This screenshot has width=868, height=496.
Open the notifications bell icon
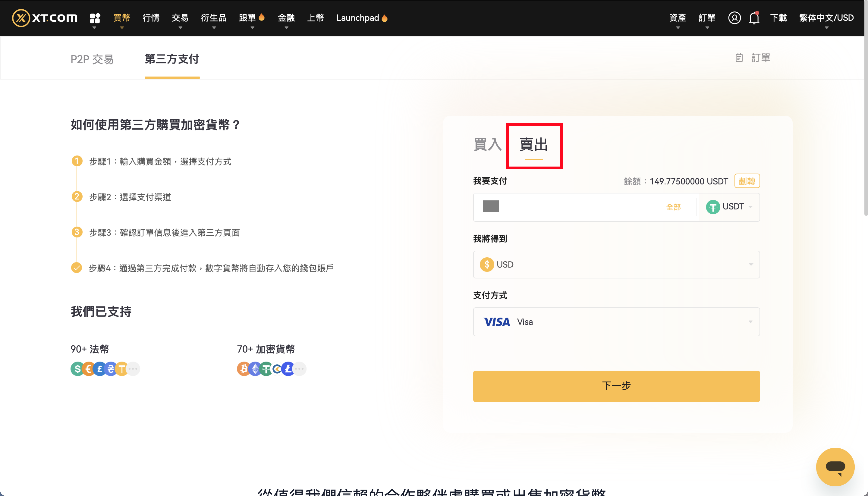754,18
